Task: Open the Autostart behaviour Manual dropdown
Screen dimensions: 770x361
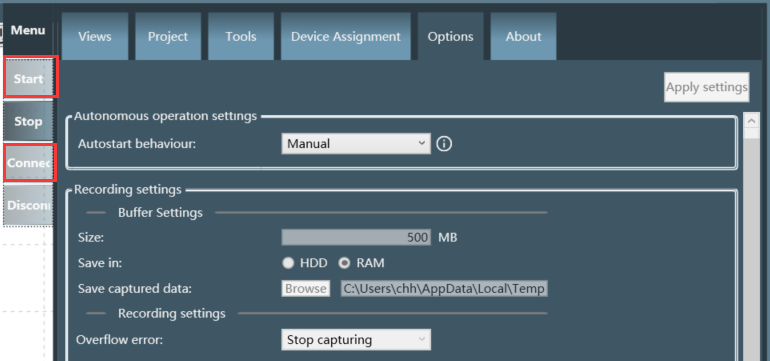Action: tap(356, 144)
